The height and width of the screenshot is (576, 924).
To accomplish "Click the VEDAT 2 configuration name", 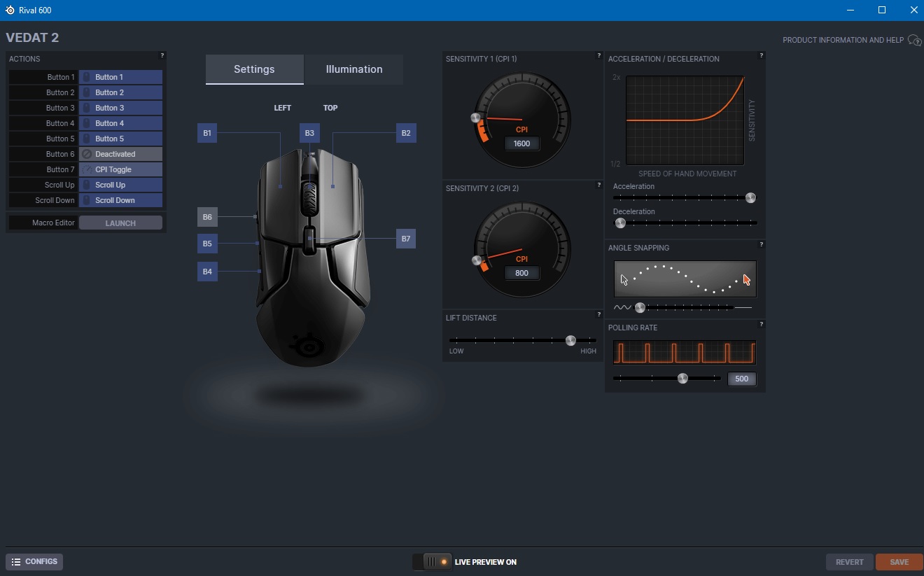I will pyautogui.click(x=32, y=38).
